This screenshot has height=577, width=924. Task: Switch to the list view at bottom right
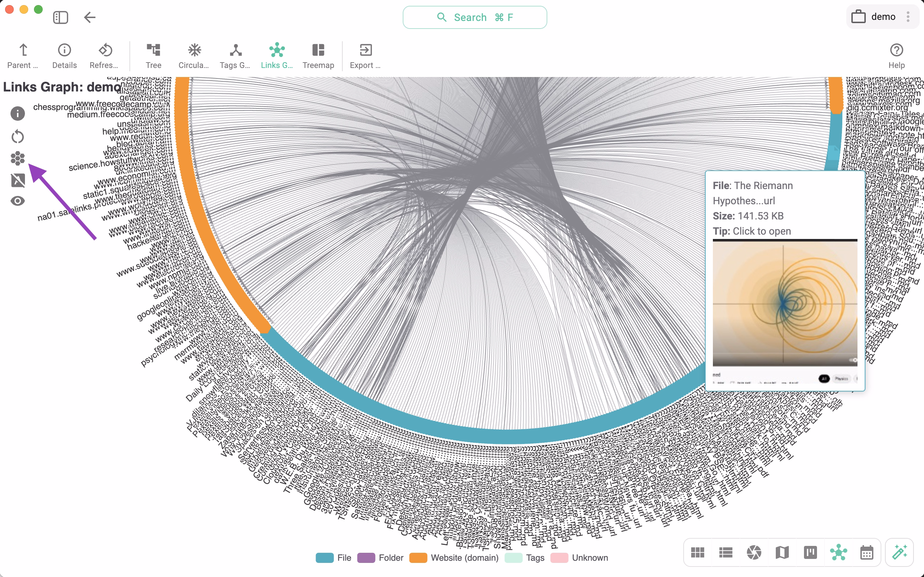pyautogui.click(x=725, y=552)
